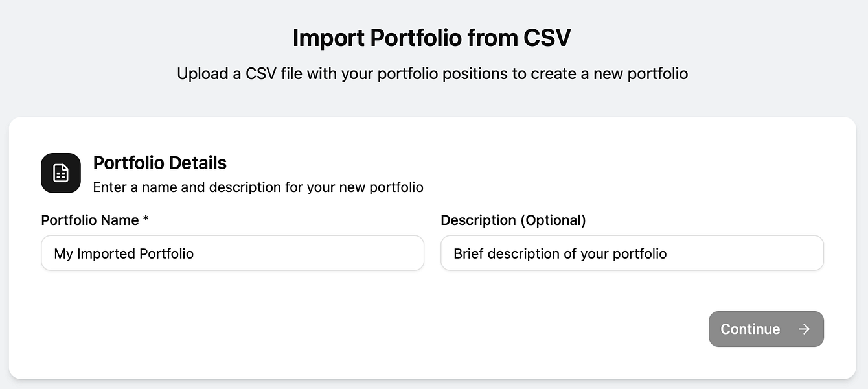Click the word "(Optional)" in the Description label

[x=553, y=220]
